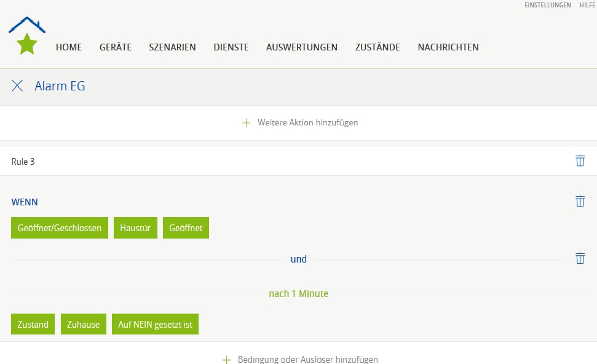This screenshot has width=597, height=364.
Task: Go to the ZUSTÄNDE section
Action: coord(378,47)
